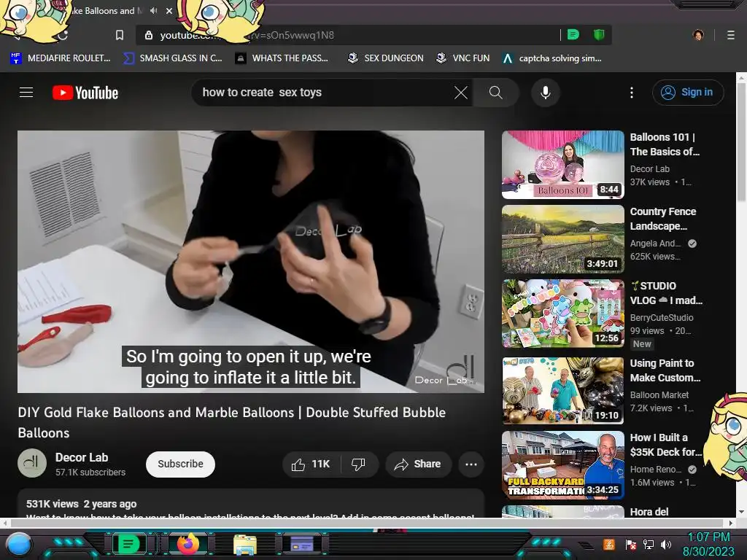The height and width of the screenshot is (560, 747).
Task: Open the browser main hamburger menu
Action: tap(730, 35)
